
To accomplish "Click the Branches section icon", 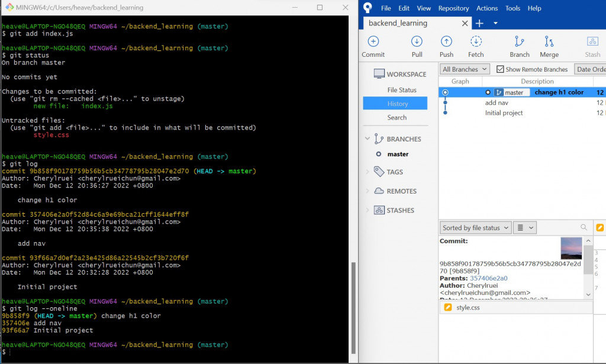I will 379,138.
